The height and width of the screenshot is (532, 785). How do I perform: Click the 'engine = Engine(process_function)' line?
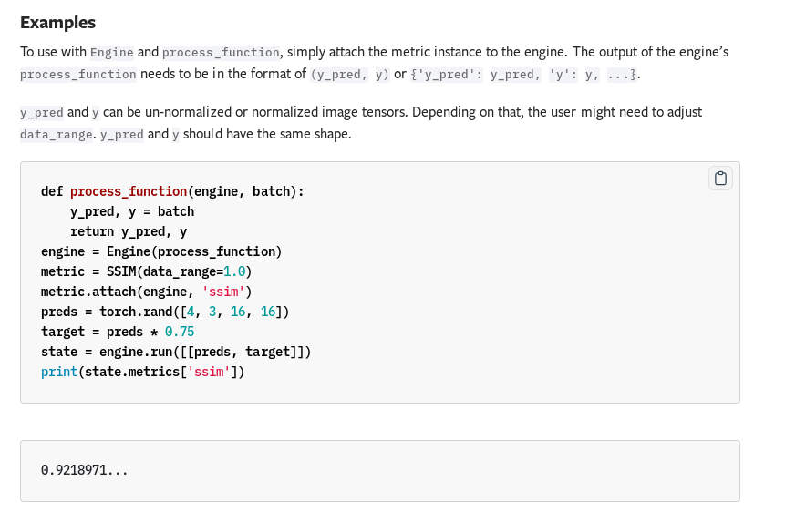pyautogui.click(x=161, y=251)
